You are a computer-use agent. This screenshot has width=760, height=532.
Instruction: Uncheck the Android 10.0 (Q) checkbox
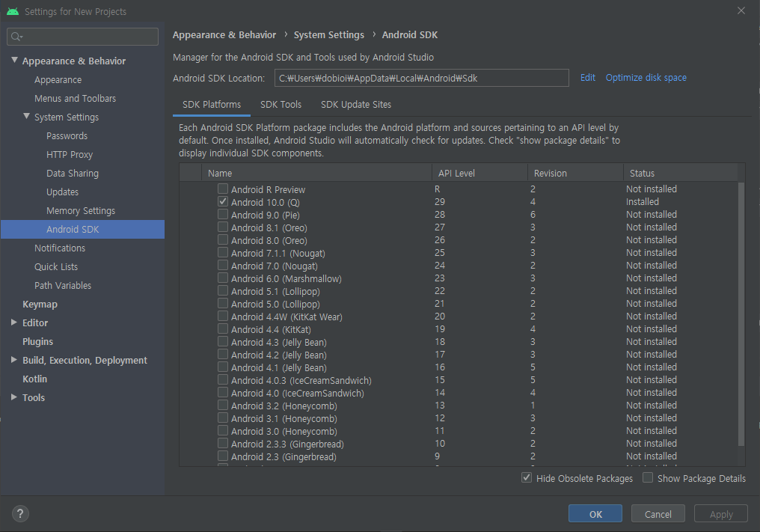pyautogui.click(x=223, y=201)
